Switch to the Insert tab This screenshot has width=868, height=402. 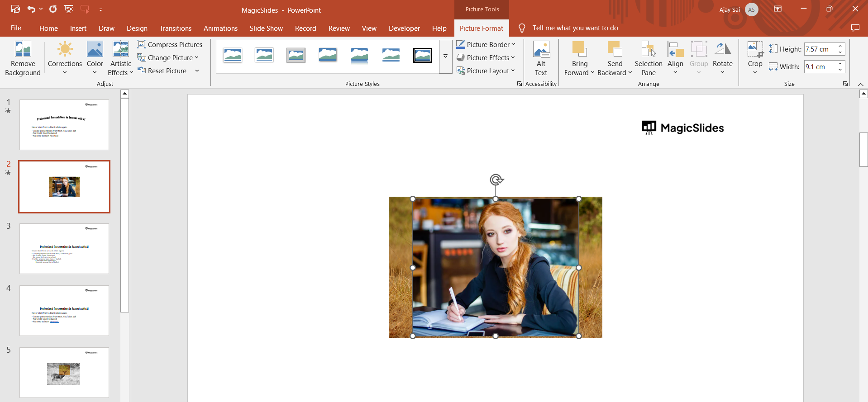pos(78,28)
